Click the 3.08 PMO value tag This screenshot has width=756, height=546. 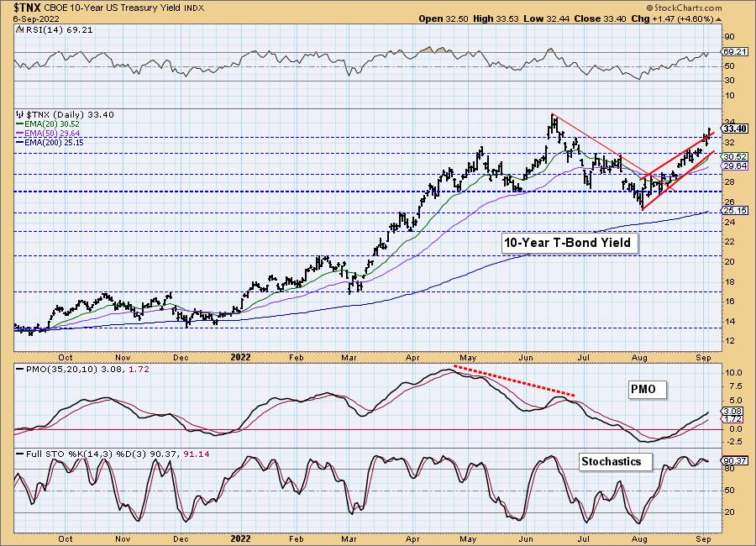click(733, 412)
